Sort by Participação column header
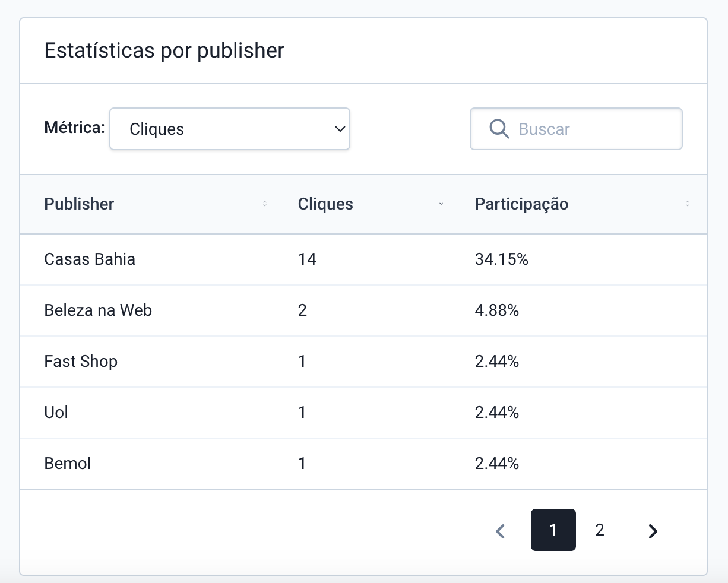The image size is (728, 583). tap(521, 204)
